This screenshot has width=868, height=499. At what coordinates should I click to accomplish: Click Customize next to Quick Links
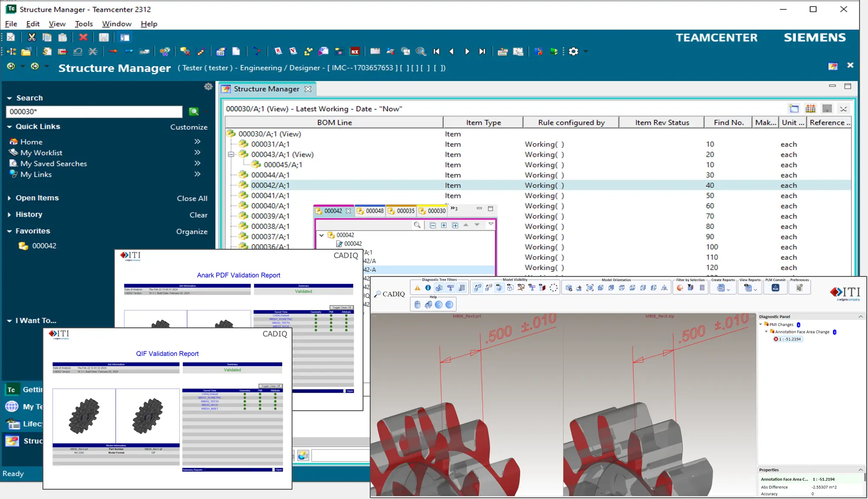189,127
